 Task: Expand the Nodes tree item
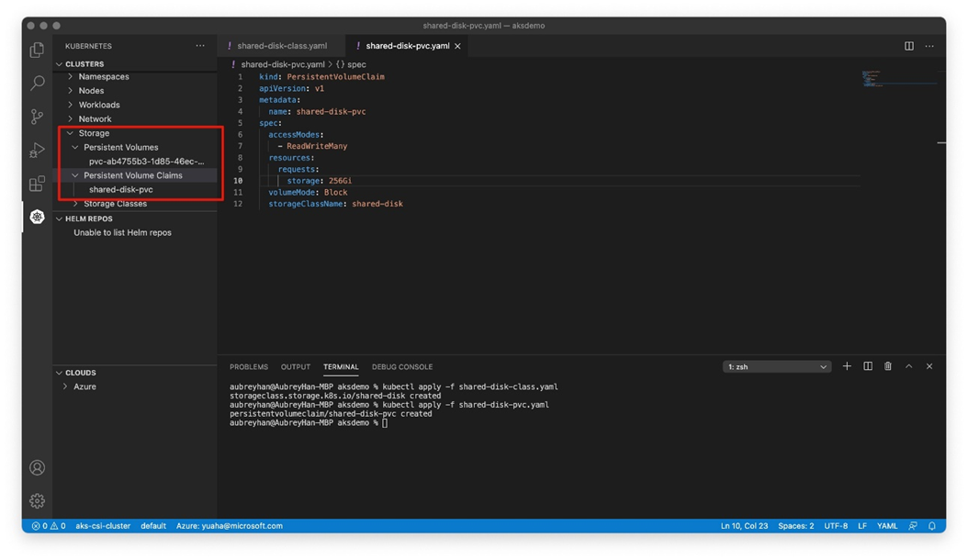[71, 91]
